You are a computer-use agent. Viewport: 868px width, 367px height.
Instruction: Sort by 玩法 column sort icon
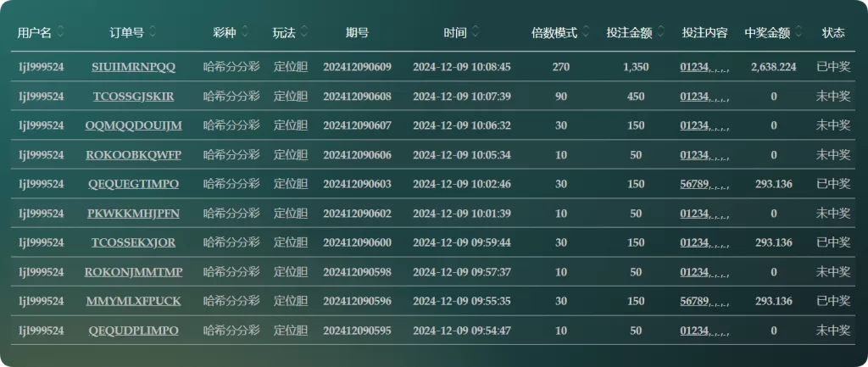(304, 33)
